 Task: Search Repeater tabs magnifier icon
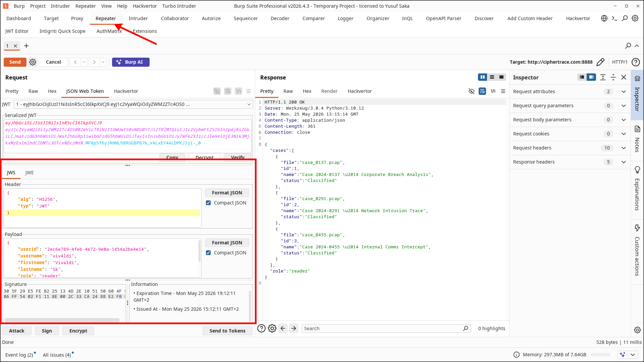click(628, 46)
